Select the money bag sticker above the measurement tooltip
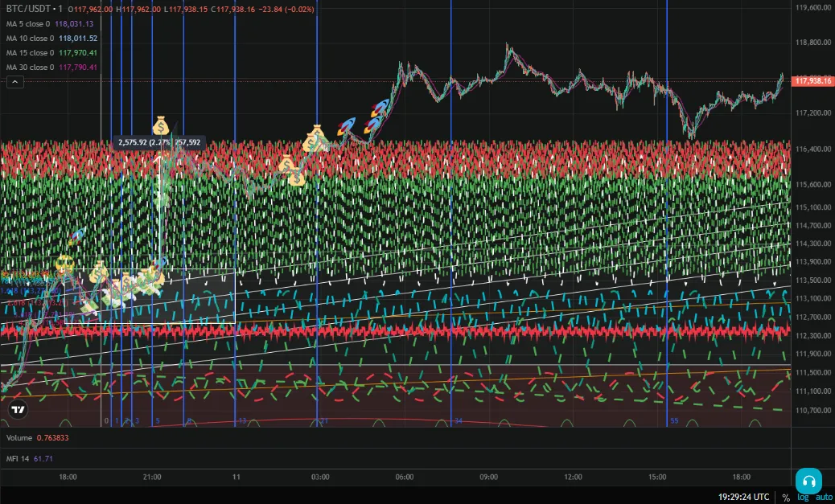Screen dimensions: 835x504 (161, 125)
